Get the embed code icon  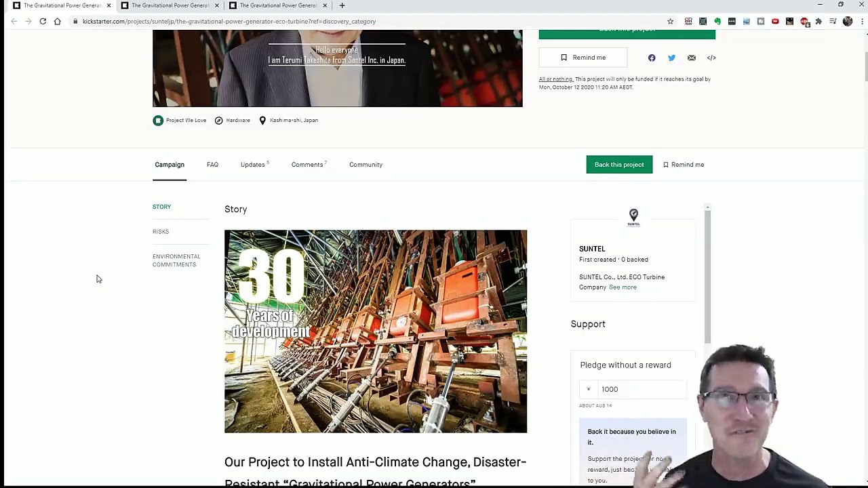(x=711, y=58)
